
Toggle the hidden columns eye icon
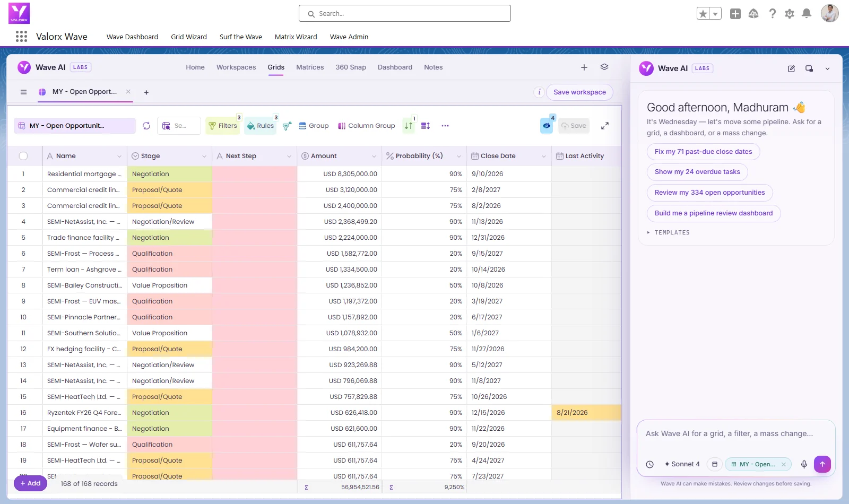(x=547, y=126)
